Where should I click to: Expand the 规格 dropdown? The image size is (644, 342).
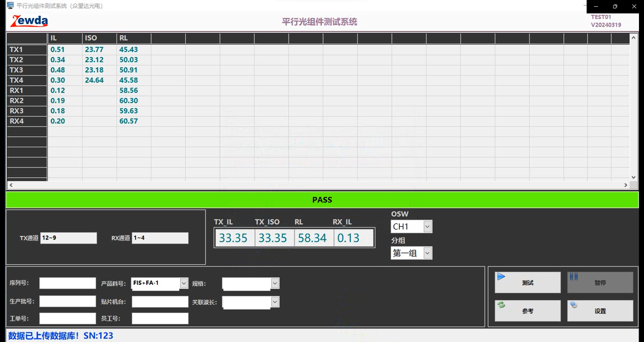click(x=275, y=283)
